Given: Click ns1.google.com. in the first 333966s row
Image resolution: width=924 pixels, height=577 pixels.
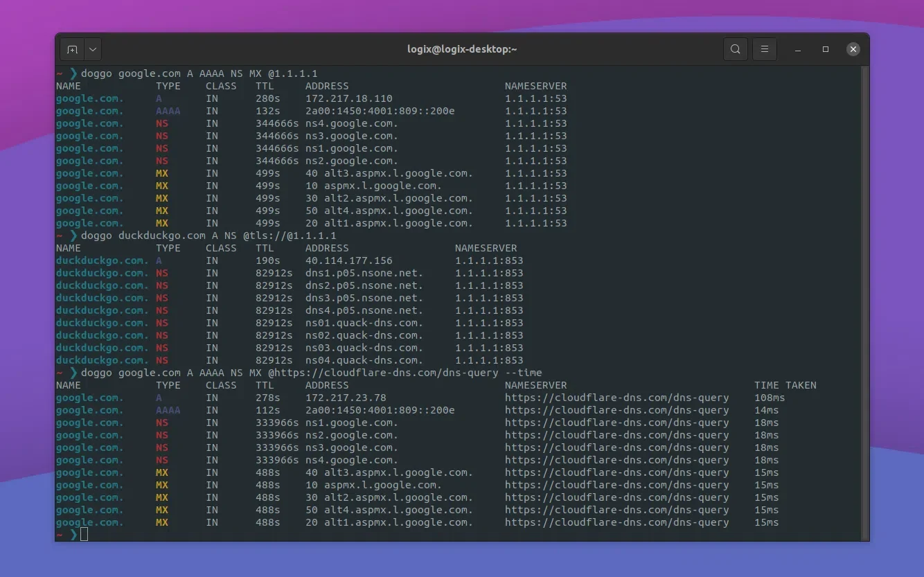Looking at the screenshot, I should [352, 423].
